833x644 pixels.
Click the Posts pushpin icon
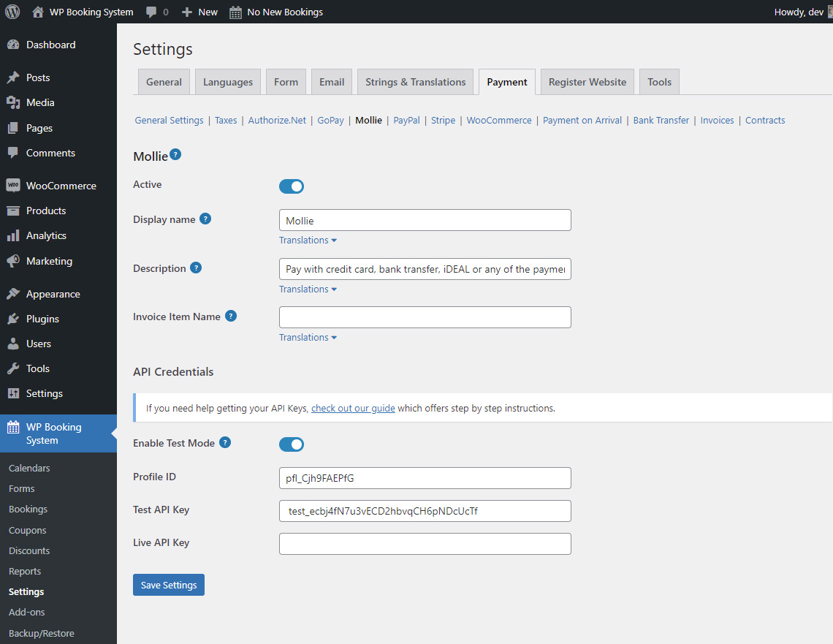tap(13, 77)
